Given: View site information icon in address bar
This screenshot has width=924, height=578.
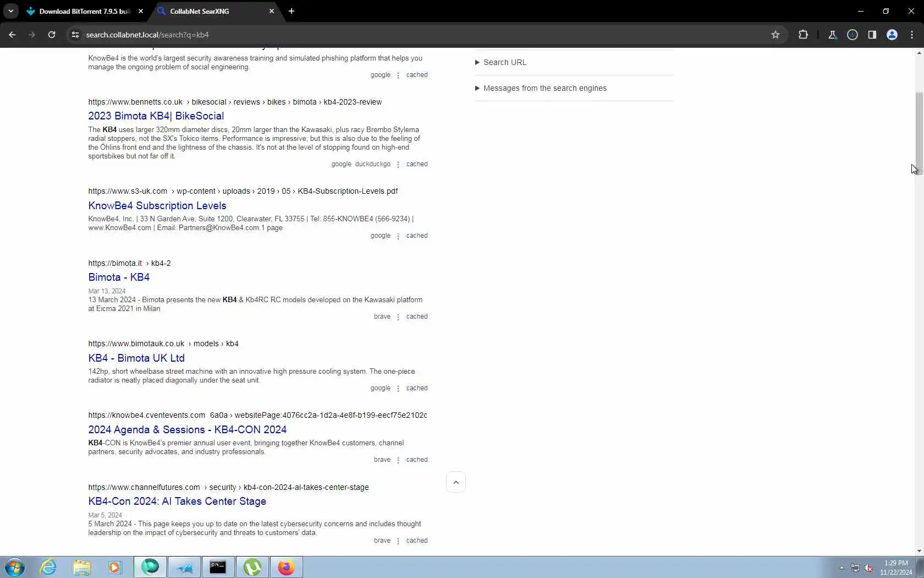Looking at the screenshot, I should [75, 35].
